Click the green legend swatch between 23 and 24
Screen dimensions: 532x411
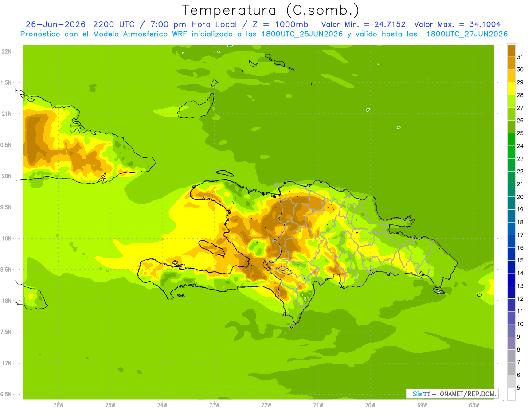511,152
